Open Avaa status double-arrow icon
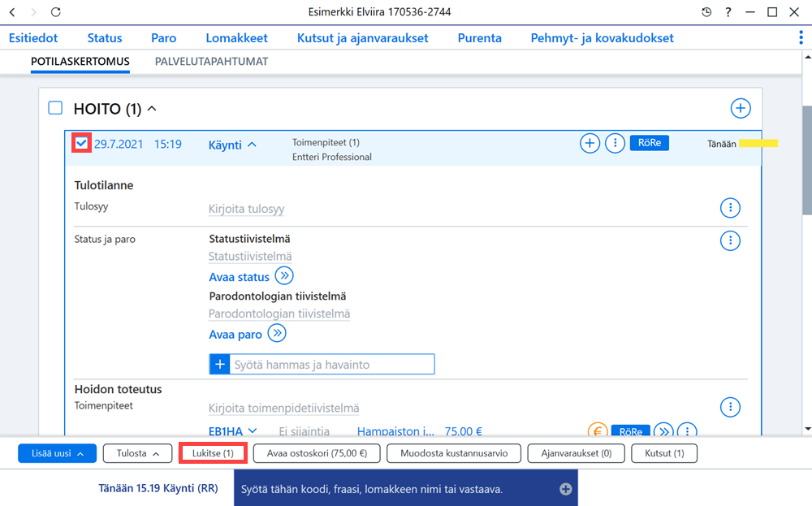Screen dimensions: 812x506 click(x=284, y=275)
